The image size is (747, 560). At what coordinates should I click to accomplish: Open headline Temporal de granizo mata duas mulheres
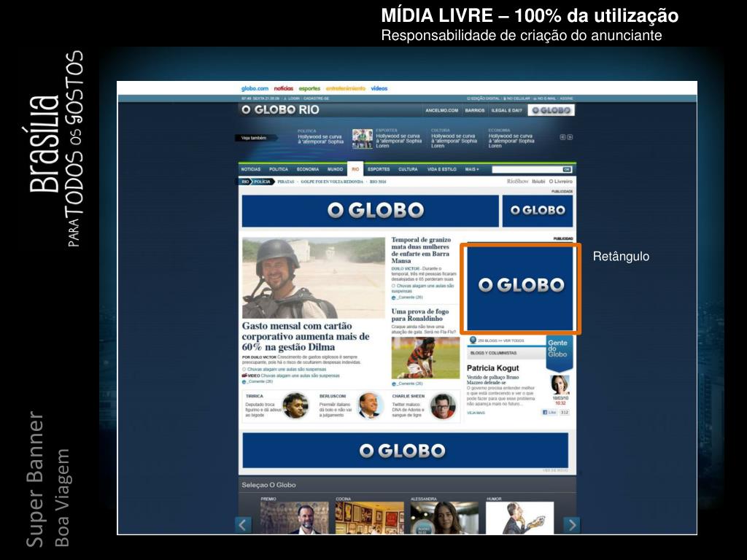pos(421,251)
